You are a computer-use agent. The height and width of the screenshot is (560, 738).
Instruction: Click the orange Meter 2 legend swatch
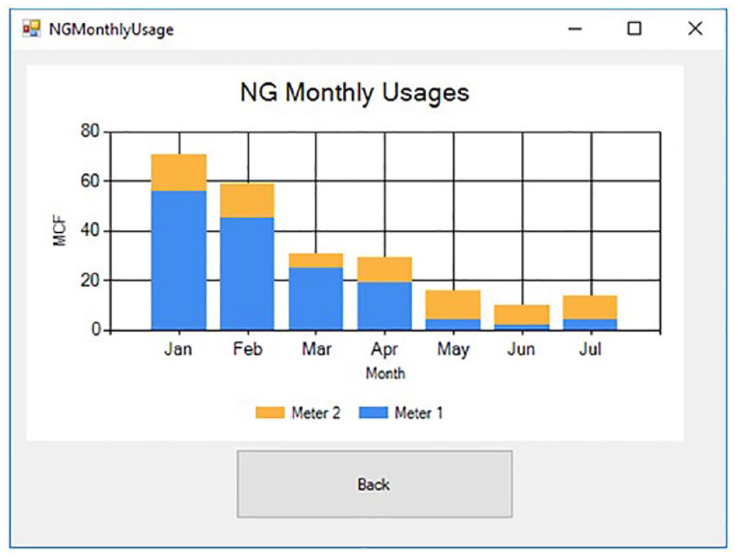(x=270, y=413)
